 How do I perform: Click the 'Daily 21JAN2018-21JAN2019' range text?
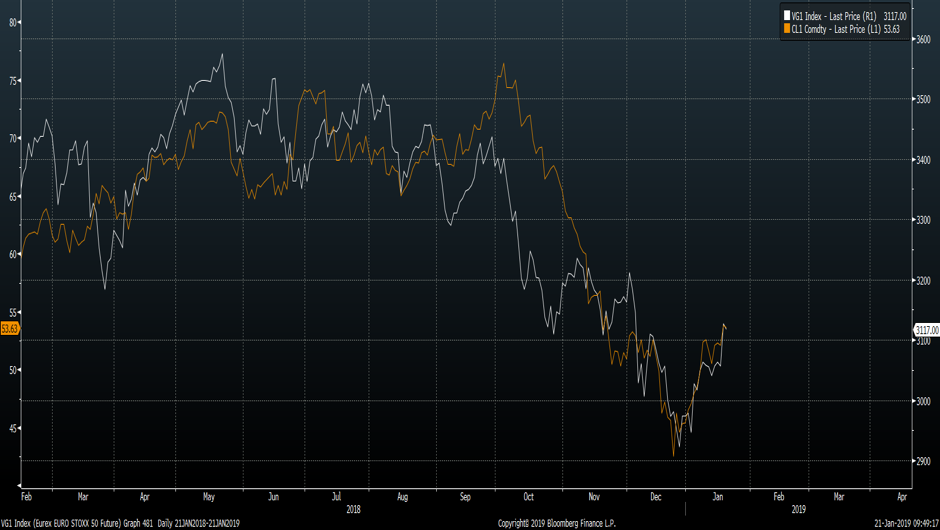(x=199, y=524)
